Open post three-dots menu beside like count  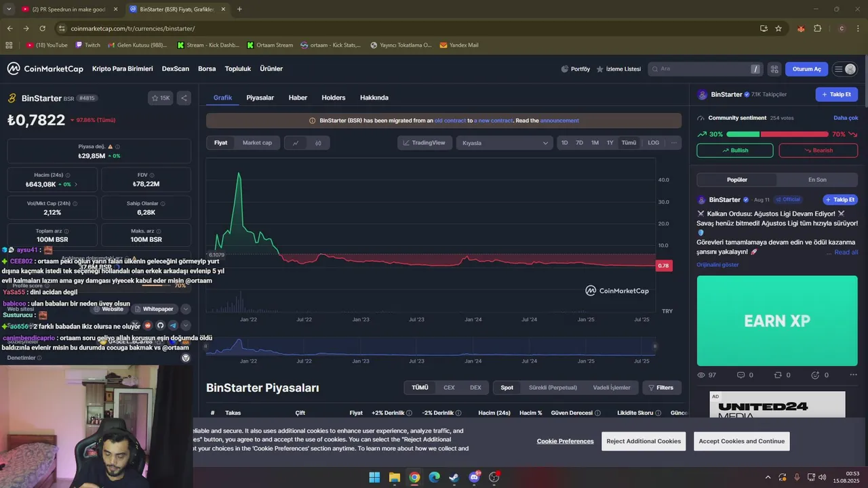tap(853, 375)
